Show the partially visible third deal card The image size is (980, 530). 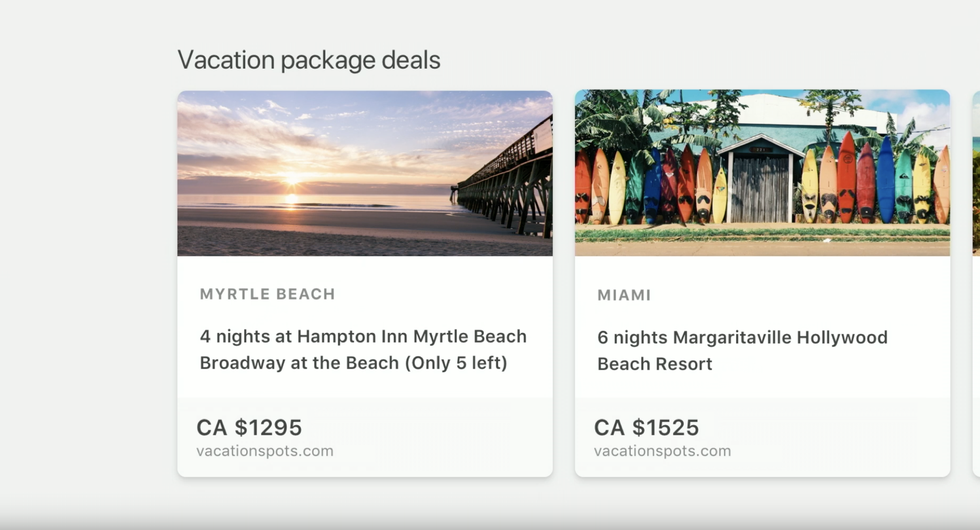(x=976, y=283)
